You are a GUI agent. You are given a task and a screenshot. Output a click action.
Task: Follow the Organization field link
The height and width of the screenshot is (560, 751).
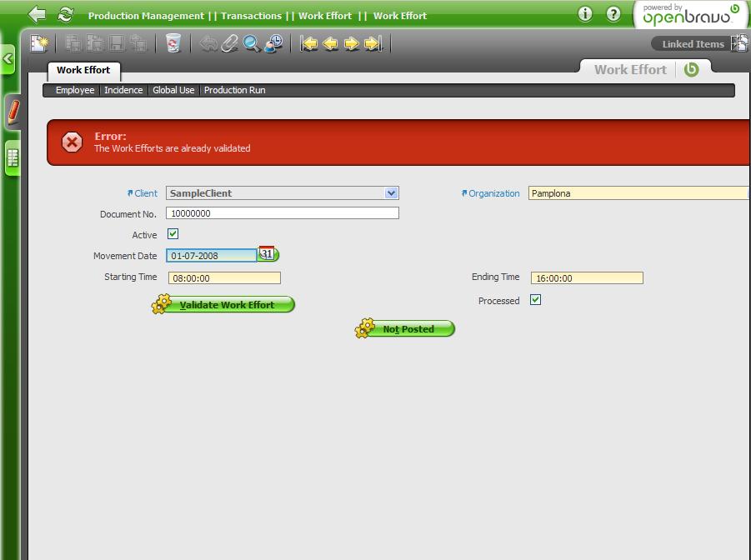click(490, 193)
